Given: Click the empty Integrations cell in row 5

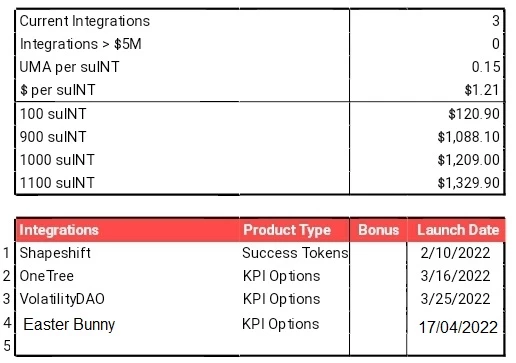Looking at the screenshot, I should [127, 345].
